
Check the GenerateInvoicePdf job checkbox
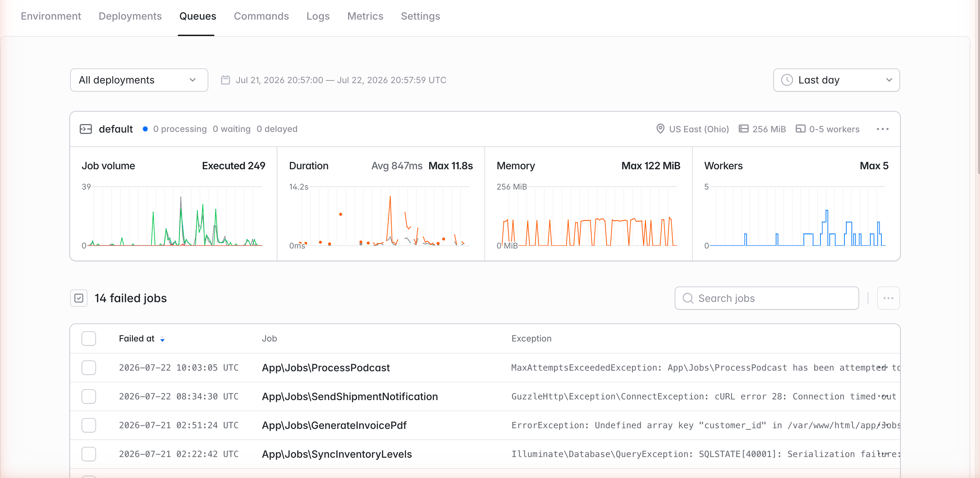click(89, 425)
